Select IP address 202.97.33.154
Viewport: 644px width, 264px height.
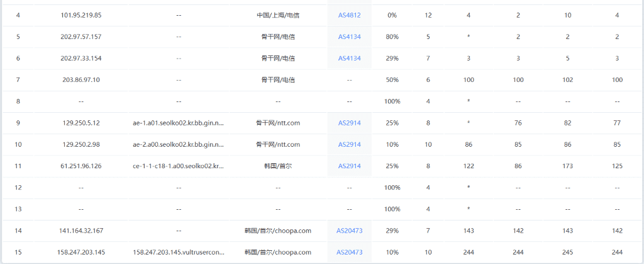(x=81, y=59)
